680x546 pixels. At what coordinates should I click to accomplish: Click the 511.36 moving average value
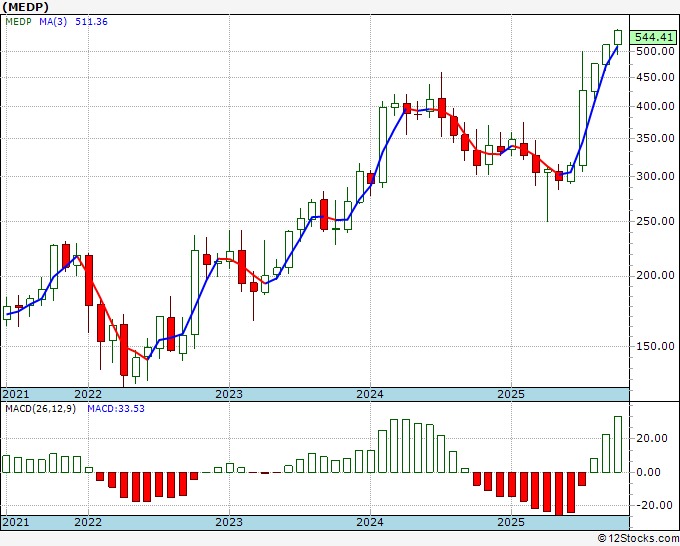(91, 22)
